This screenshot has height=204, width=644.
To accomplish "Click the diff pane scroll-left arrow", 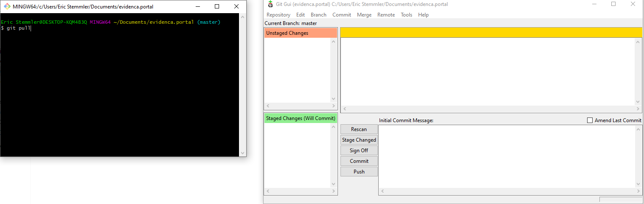I will [x=344, y=109].
